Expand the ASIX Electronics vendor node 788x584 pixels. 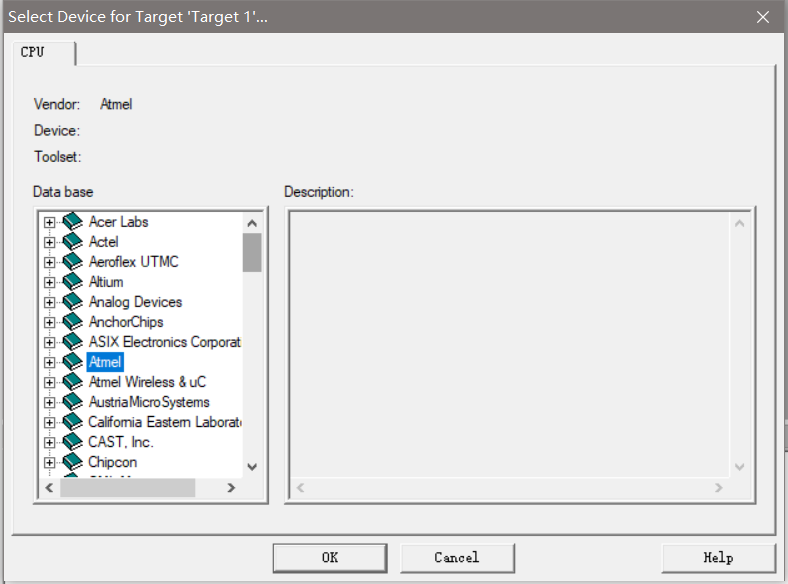click(49, 343)
